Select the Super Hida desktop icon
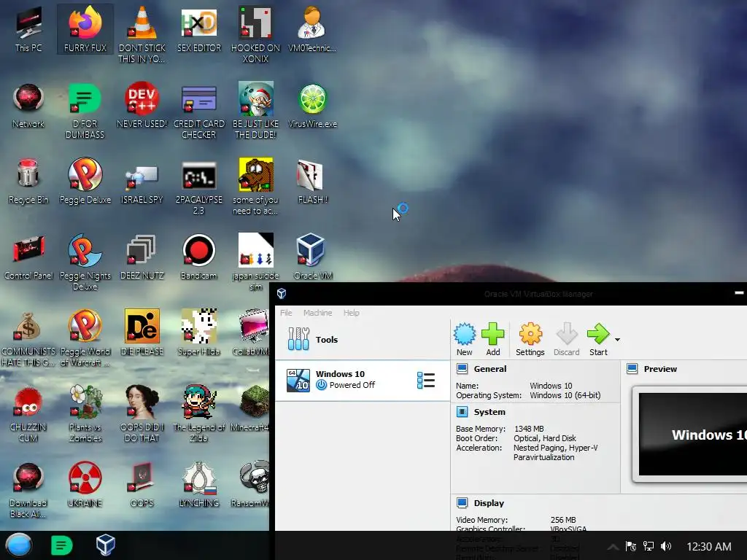This screenshot has height=560, width=747. [199, 333]
